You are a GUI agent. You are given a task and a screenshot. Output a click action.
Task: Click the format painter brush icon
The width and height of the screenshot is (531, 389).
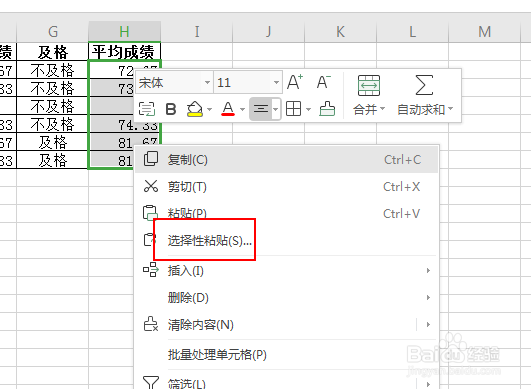click(x=327, y=109)
